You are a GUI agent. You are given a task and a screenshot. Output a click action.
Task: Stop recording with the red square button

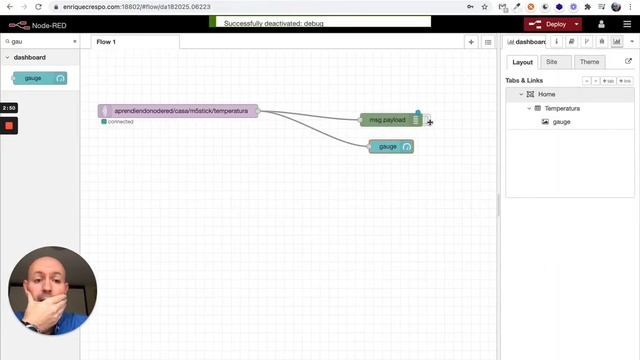pos(9,126)
